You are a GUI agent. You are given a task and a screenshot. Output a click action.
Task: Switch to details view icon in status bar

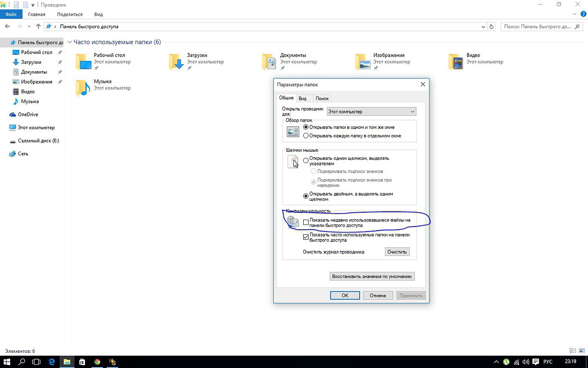[x=572, y=351]
